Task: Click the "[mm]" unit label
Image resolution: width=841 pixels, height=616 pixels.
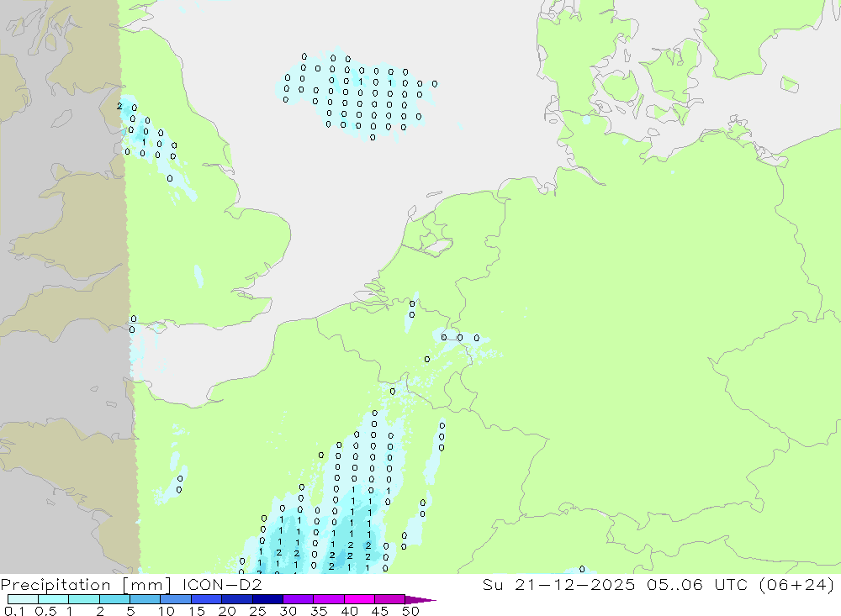Action: [x=147, y=585]
